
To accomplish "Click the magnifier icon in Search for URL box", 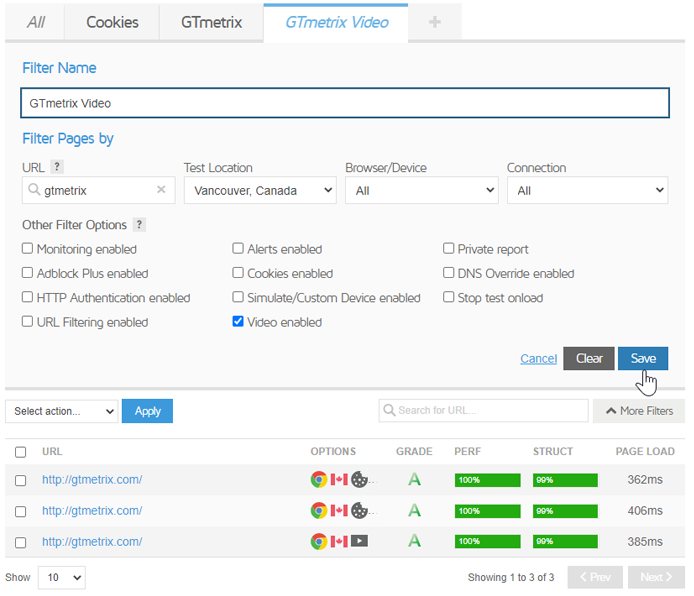I will tap(389, 410).
